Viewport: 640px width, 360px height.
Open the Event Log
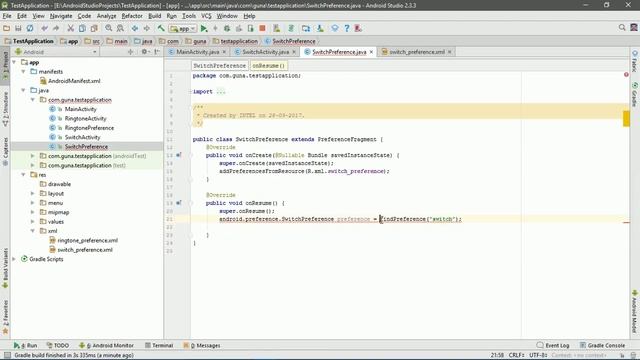[553, 345]
